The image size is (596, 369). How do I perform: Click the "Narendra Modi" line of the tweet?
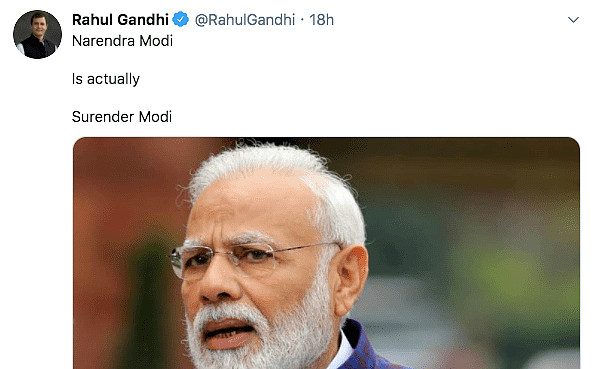click(x=122, y=41)
